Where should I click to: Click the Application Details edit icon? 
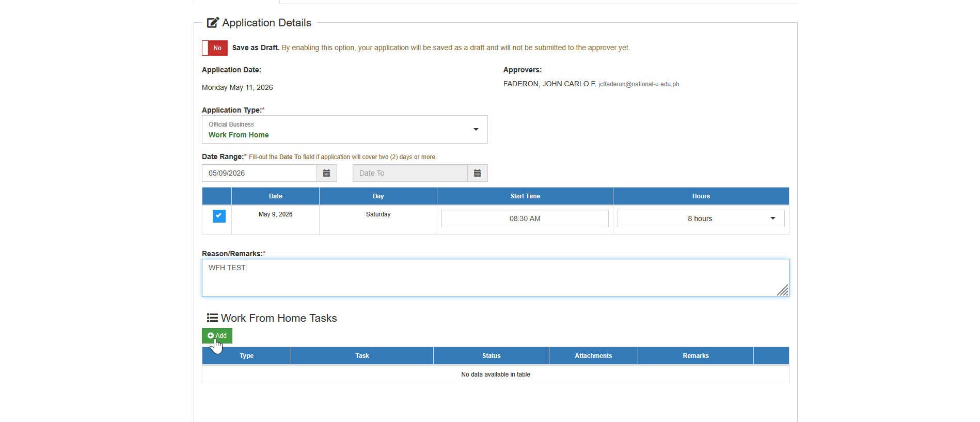[x=213, y=23]
